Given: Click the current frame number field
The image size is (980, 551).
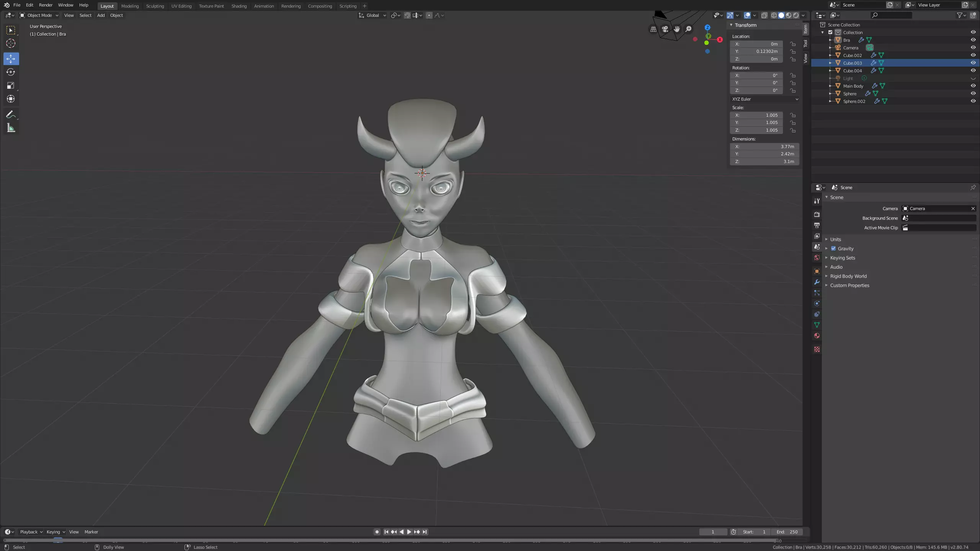Looking at the screenshot, I should point(713,532).
